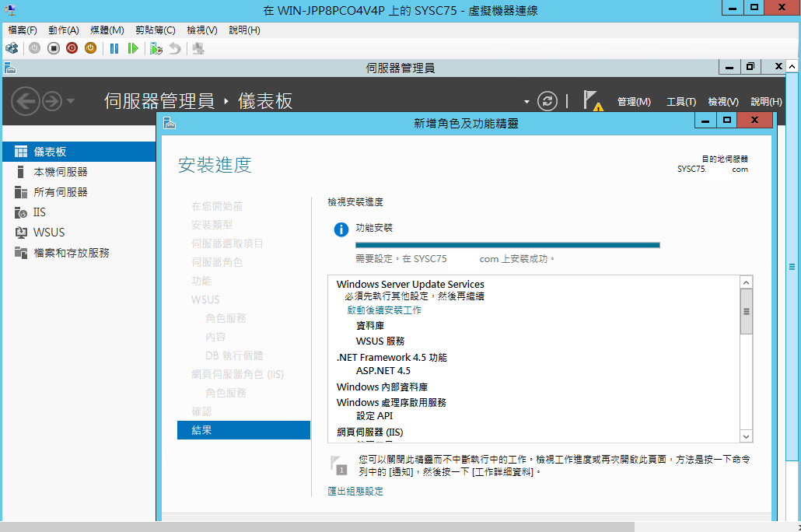Click "Windows 處理序啟用服務" in results

pyautogui.click(x=391, y=402)
